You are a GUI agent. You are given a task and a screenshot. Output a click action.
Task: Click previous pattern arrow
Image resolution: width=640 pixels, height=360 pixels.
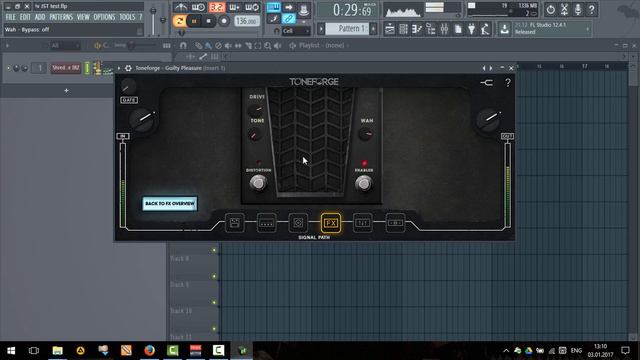click(x=321, y=29)
